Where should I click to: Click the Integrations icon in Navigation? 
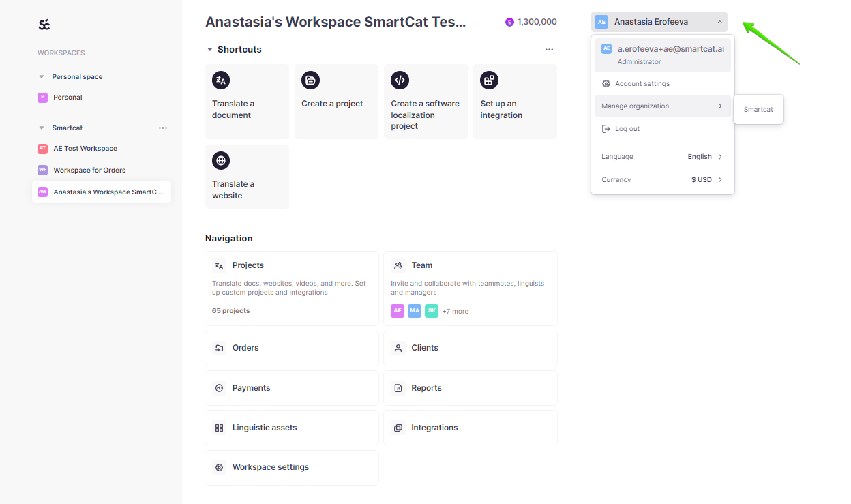click(398, 428)
